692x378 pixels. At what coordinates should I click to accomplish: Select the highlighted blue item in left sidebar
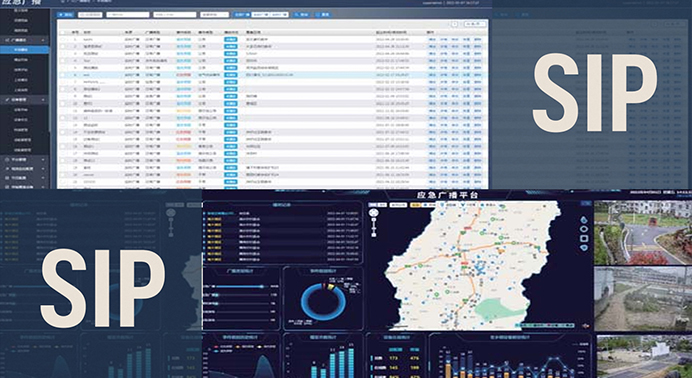click(x=25, y=50)
